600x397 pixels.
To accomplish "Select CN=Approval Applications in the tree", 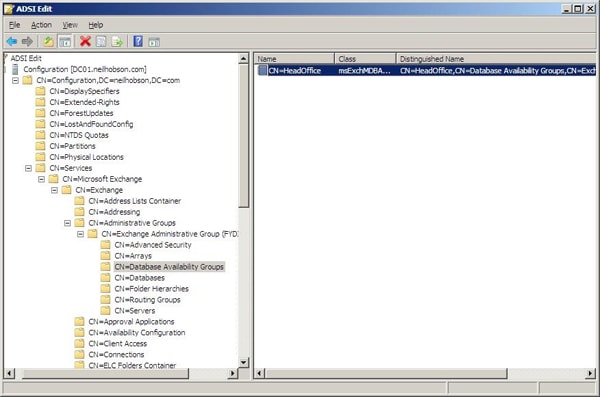I will (131, 322).
